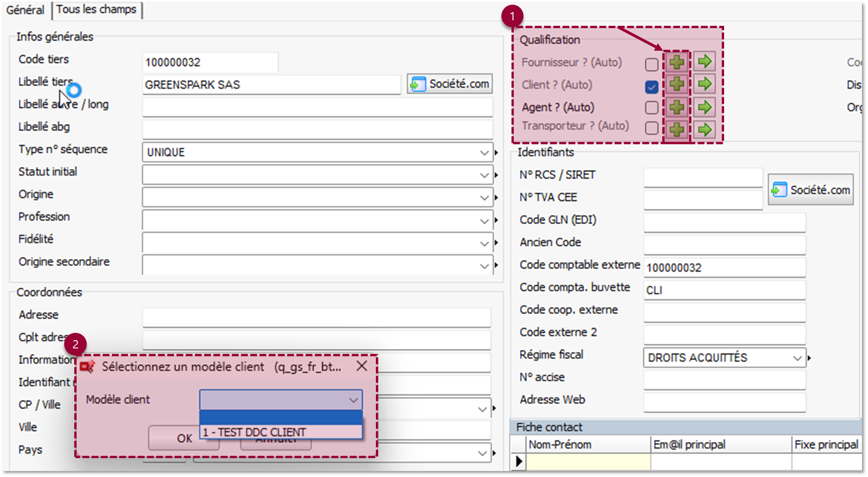Select the Général tab
Screen dimensions: 868x477
pyautogui.click(x=25, y=10)
